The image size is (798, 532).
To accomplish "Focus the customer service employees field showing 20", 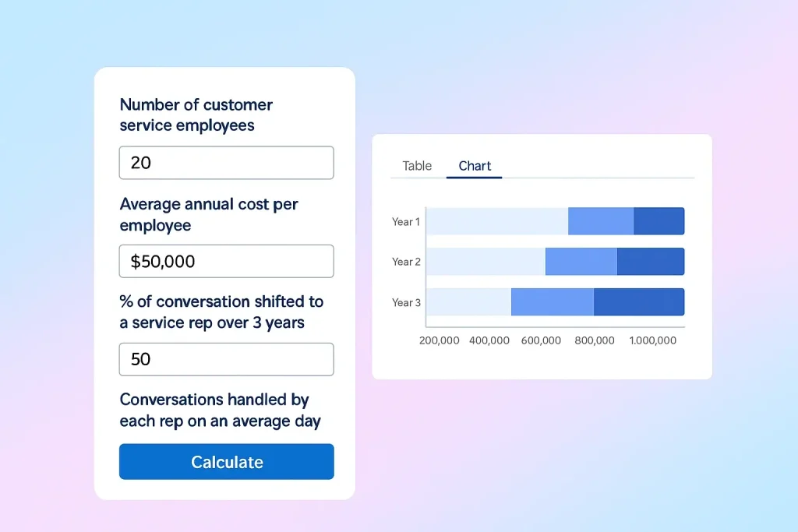I will click(227, 163).
